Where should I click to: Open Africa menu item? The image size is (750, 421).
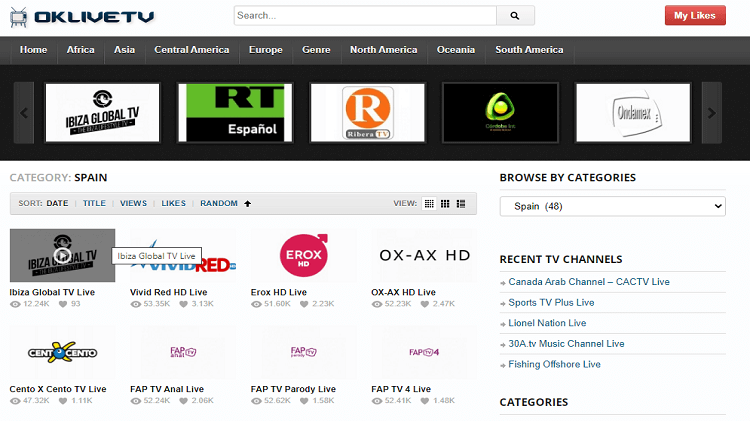80,50
